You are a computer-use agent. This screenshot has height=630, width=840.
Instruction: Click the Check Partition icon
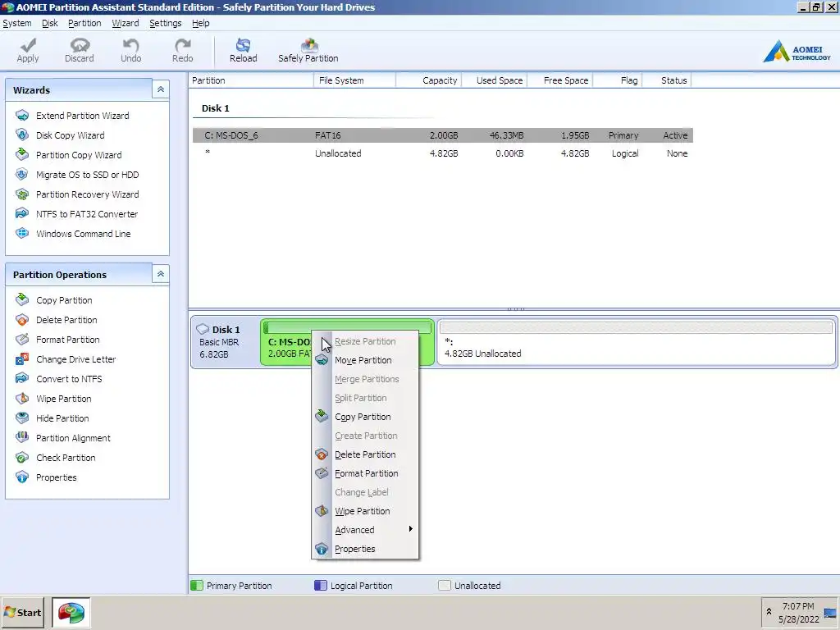coord(22,458)
